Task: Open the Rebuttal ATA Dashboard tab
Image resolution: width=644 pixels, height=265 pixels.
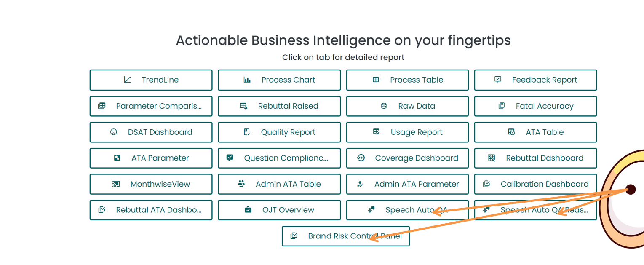Action: [x=151, y=210]
